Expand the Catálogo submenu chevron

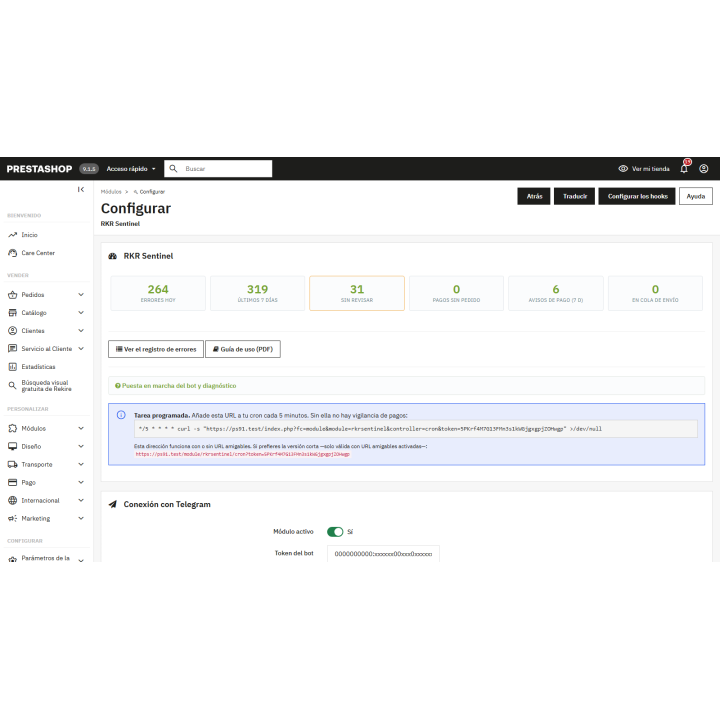coord(81,313)
